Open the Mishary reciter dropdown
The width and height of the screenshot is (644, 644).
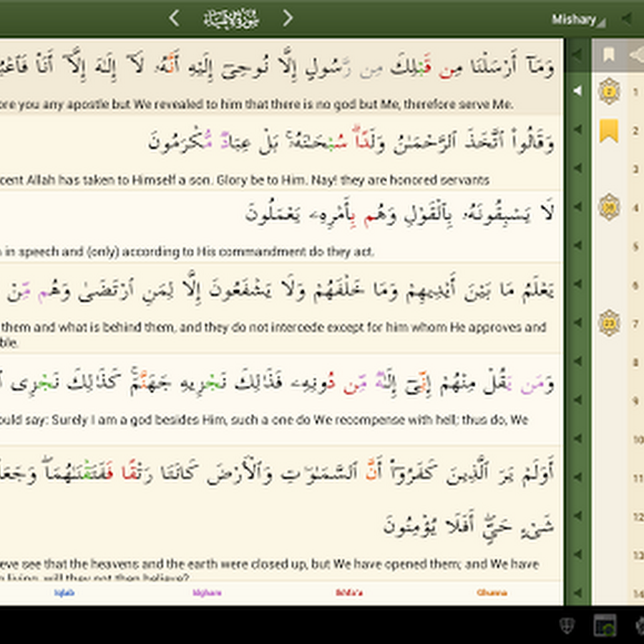tap(578, 19)
